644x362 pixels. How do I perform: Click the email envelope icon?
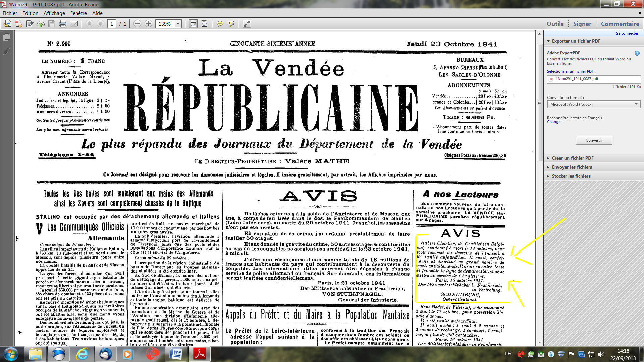(x=74, y=24)
